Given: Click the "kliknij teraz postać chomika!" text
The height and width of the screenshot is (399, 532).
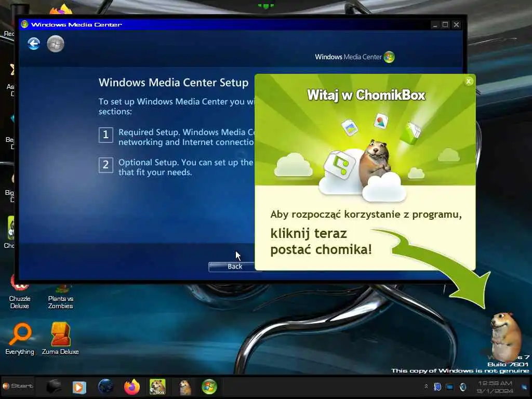Looking at the screenshot, I should point(321,242).
